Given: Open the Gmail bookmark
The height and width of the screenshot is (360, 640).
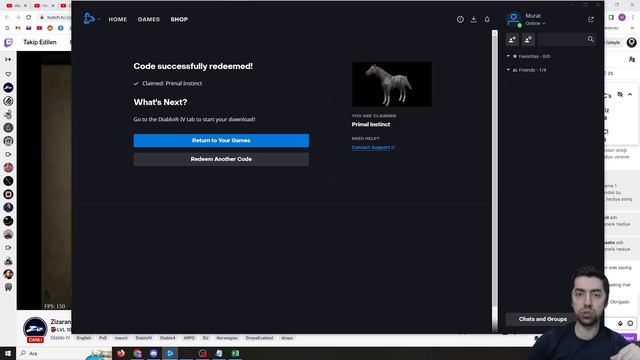Looking at the screenshot, I should tap(18, 28).
